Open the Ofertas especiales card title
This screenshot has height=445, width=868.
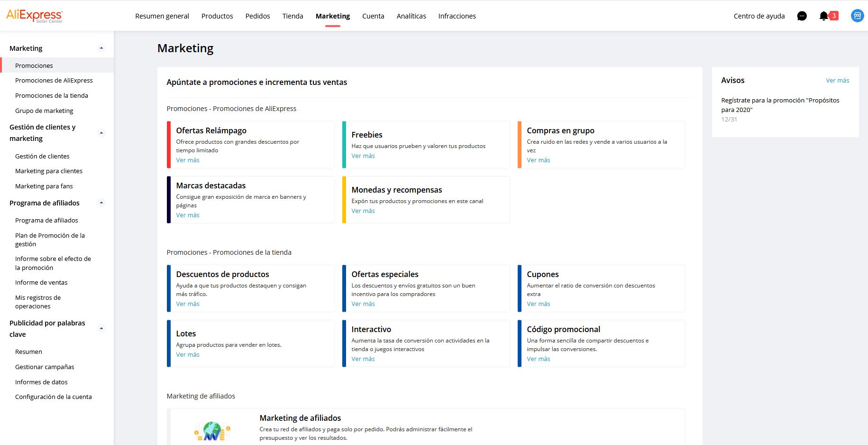(x=385, y=274)
